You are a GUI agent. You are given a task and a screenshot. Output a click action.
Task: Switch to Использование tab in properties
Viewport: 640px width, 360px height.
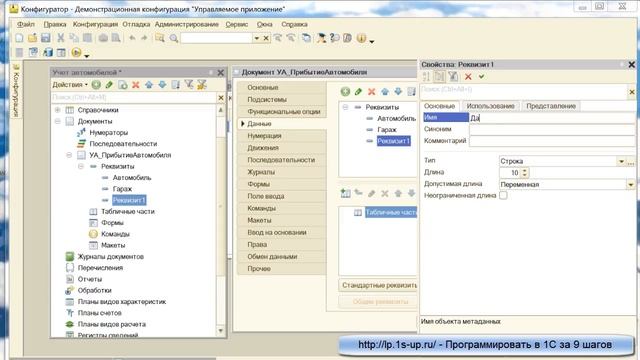[490, 106]
